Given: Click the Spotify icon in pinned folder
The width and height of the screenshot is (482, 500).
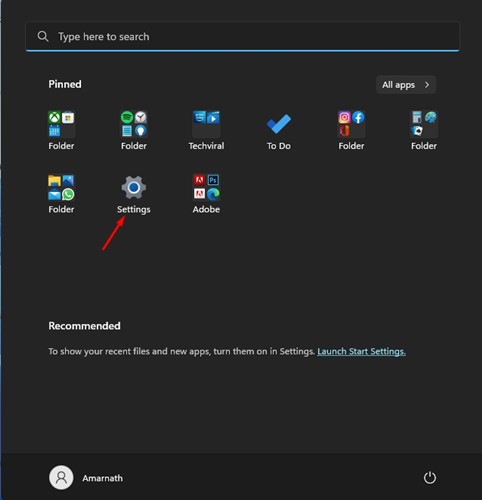Looking at the screenshot, I should 127,117.
